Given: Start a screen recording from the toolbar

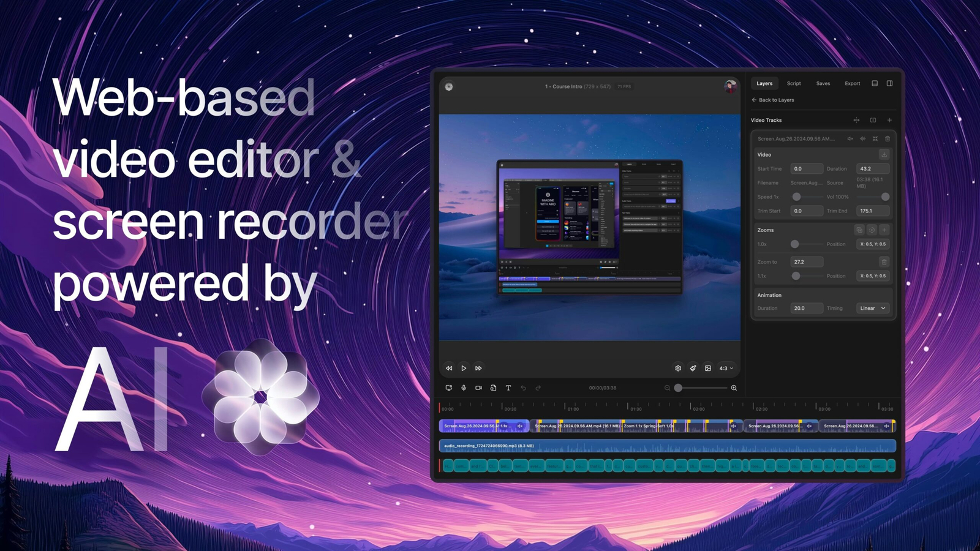Looking at the screenshot, I should click(449, 388).
